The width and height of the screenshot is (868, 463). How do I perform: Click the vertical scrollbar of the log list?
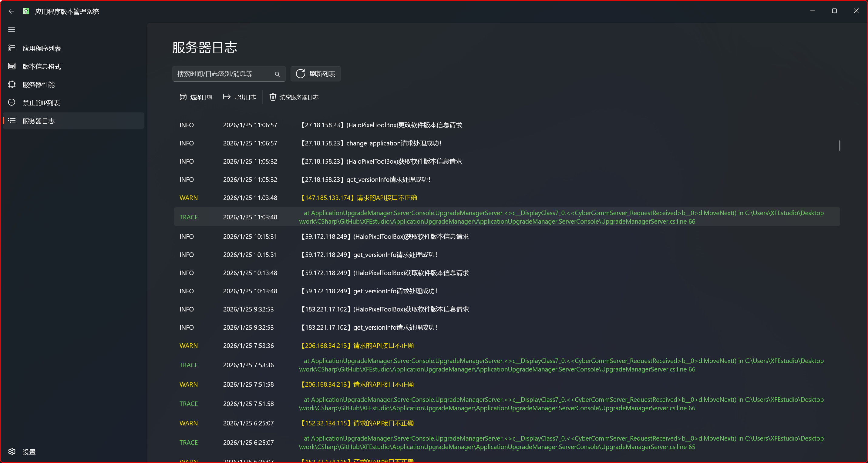pos(839,146)
